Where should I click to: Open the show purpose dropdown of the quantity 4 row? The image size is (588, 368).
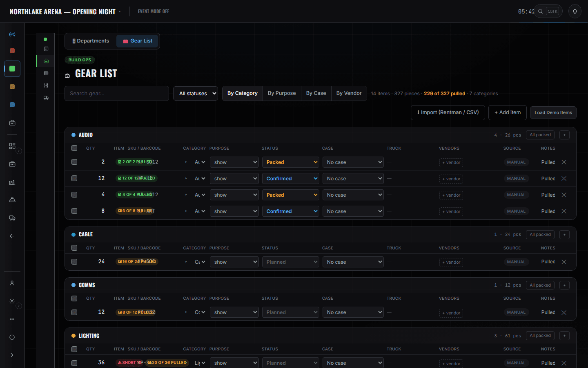pyautogui.click(x=234, y=195)
